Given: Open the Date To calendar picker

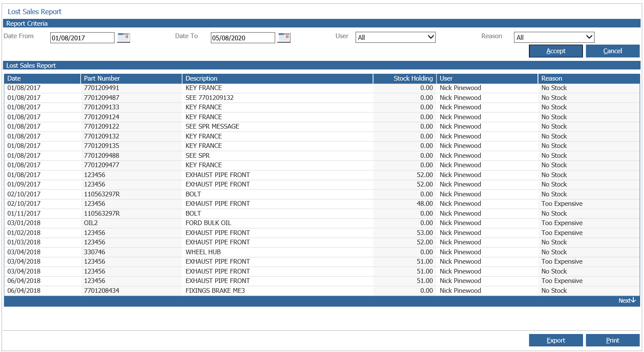Looking at the screenshot, I should [284, 38].
